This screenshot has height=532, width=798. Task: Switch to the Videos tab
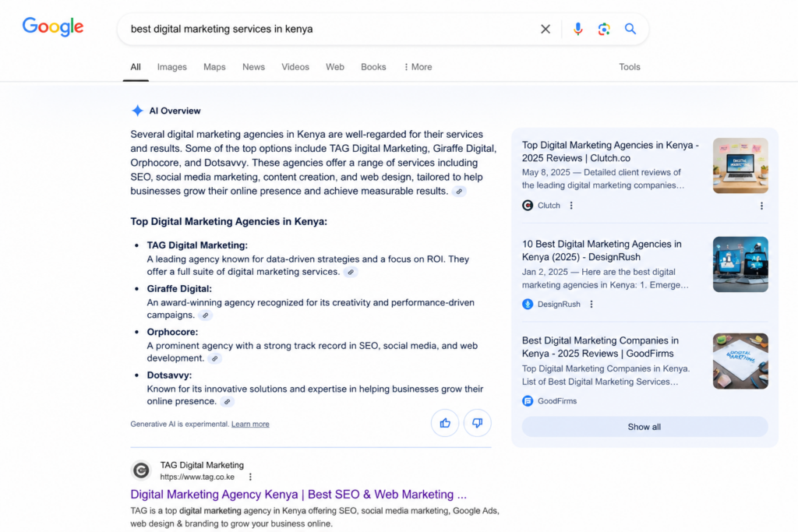[295, 67]
